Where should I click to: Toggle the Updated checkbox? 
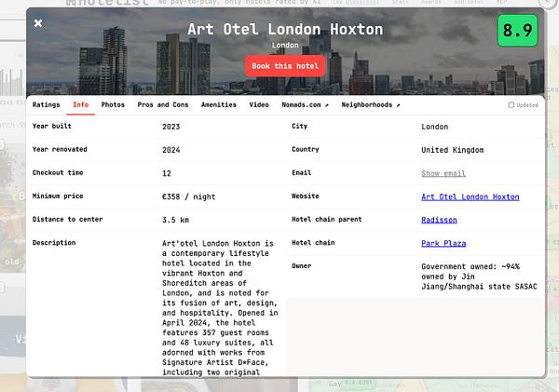click(x=511, y=105)
